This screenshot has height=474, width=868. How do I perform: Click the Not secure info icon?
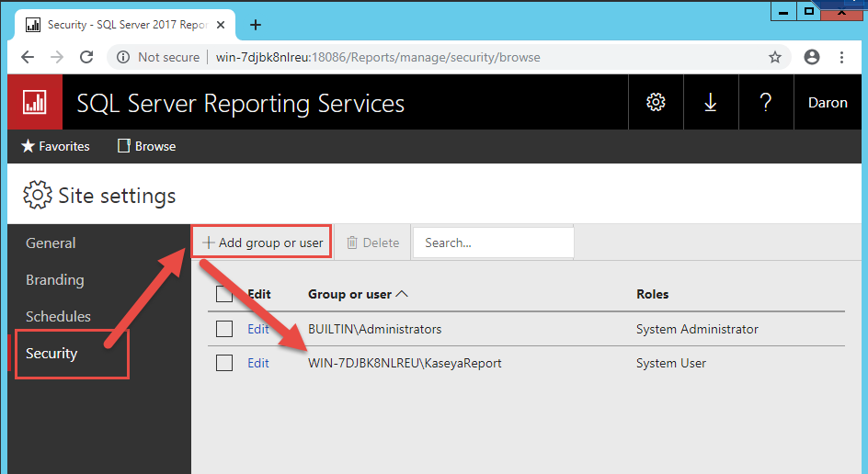pyautogui.click(x=123, y=57)
